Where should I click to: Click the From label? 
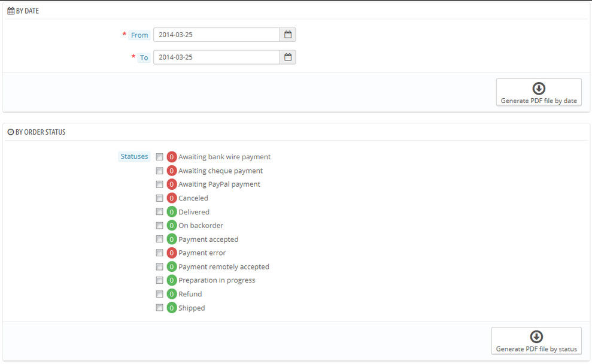point(139,35)
